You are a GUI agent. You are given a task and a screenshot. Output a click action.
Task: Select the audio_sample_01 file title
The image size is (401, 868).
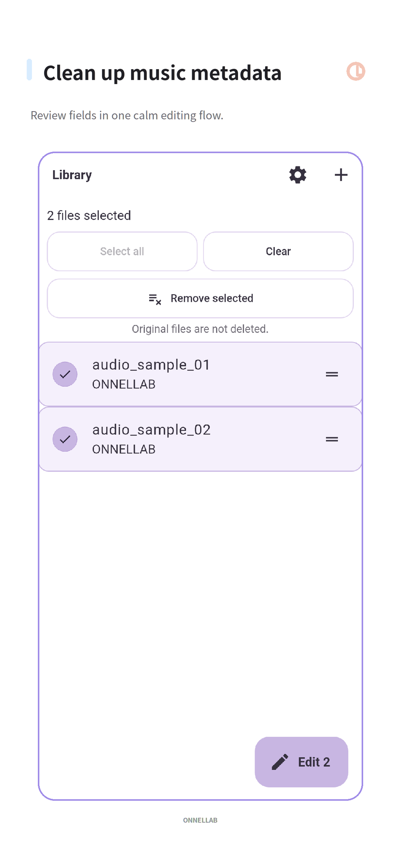tap(151, 365)
